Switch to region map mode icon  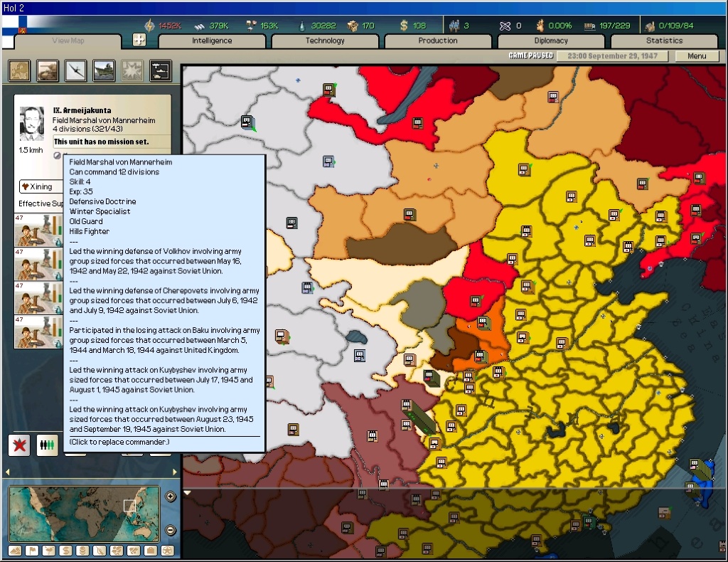pyautogui.click(x=117, y=551)
